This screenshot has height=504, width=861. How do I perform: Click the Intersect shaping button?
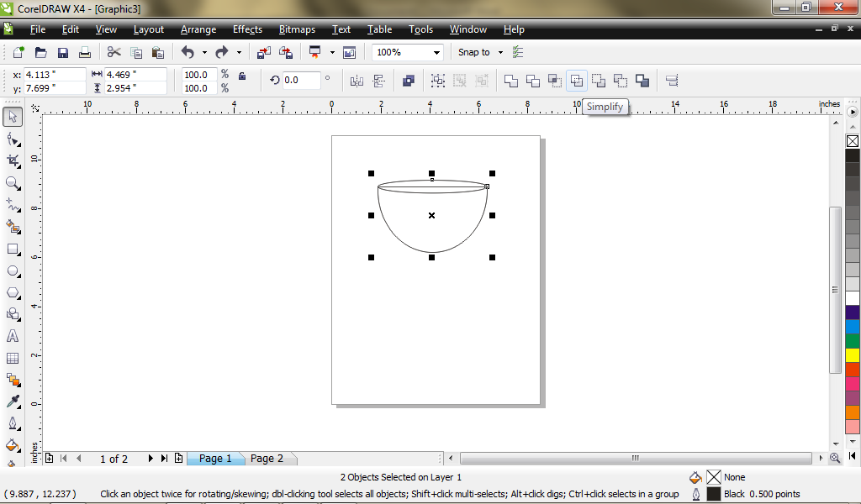coord(555,81)
